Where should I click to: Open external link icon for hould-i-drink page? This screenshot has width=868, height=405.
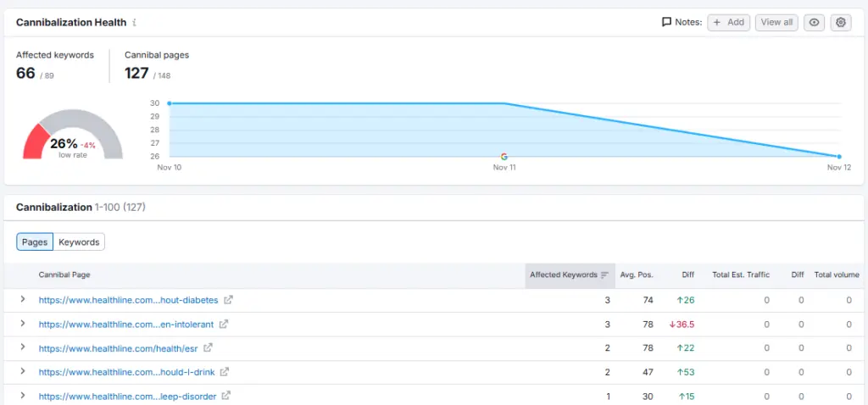[224, 372]
